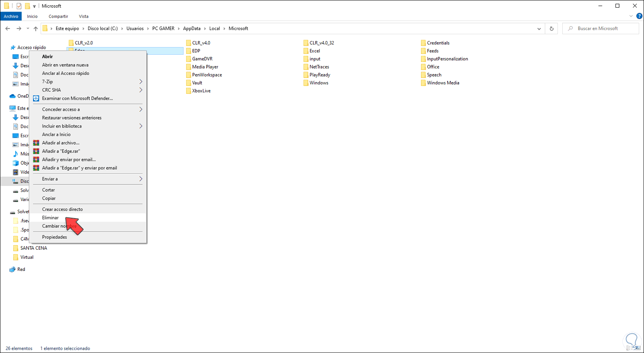Click the Buscar en Microsoft search box

(601, 29)
